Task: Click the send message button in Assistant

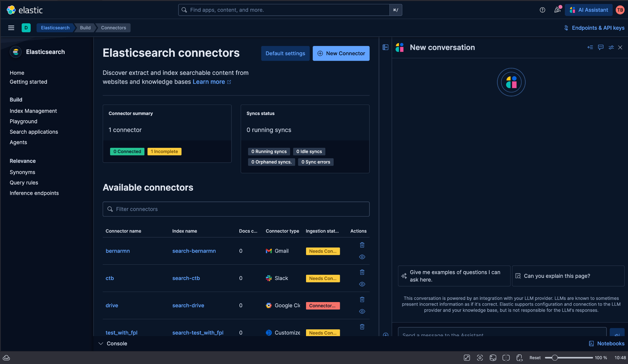Action: (617, 333)
